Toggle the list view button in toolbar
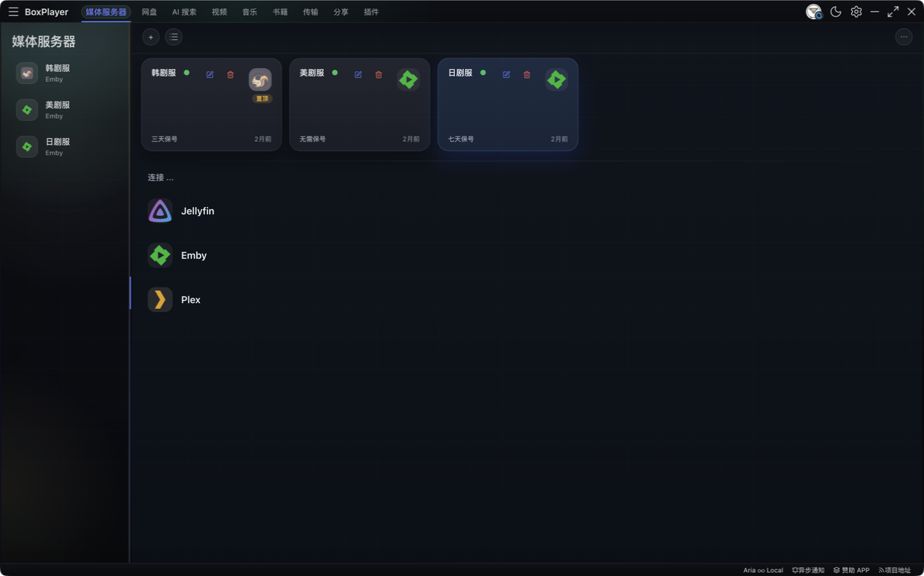 point(174,37)
